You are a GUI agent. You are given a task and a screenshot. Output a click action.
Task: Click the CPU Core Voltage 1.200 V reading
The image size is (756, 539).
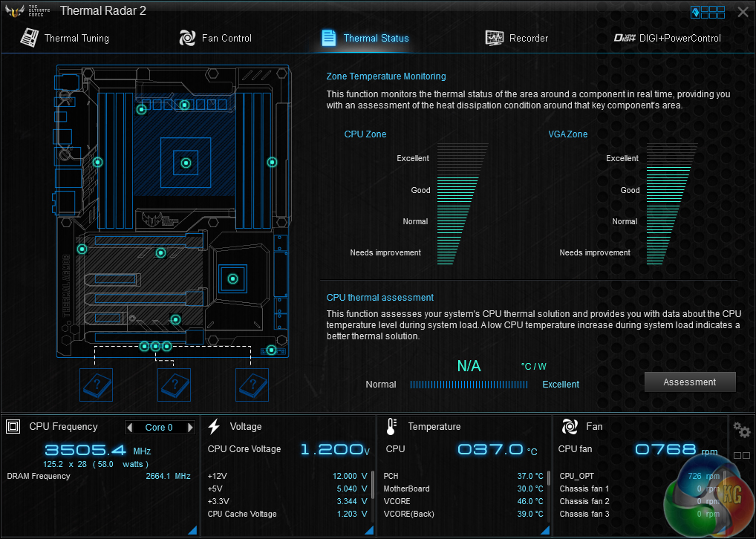(x=335, y=449)
